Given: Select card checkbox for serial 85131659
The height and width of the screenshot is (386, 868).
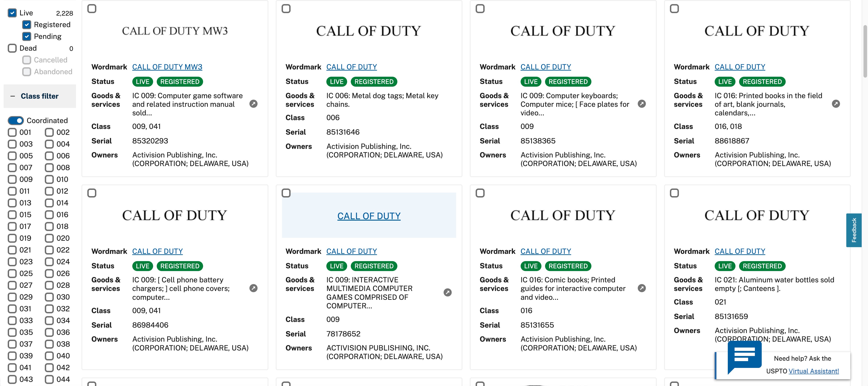Looking at the screenshot, I should (674, 193).
